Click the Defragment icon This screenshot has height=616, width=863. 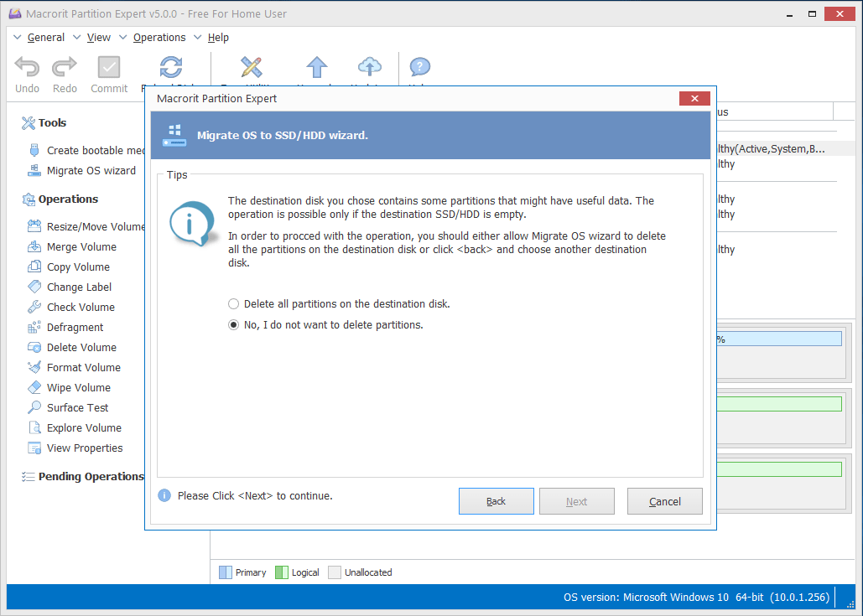tap(34, 327)
